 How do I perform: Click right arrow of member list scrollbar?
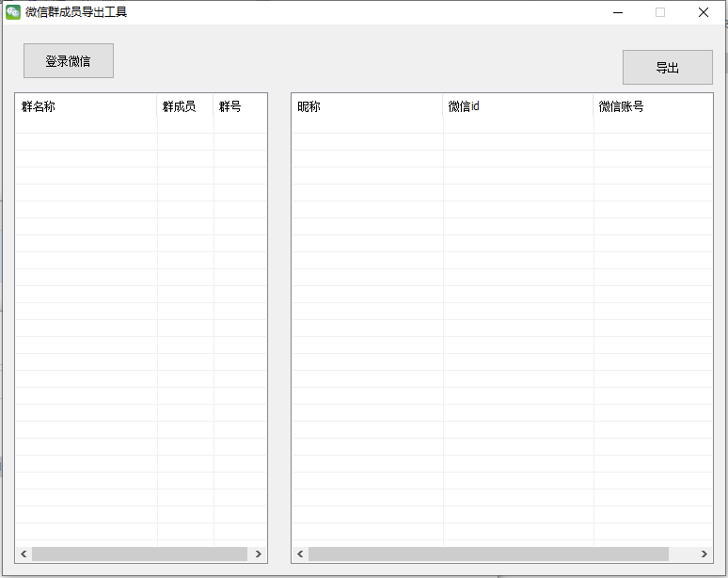click(x=704, y=554)
